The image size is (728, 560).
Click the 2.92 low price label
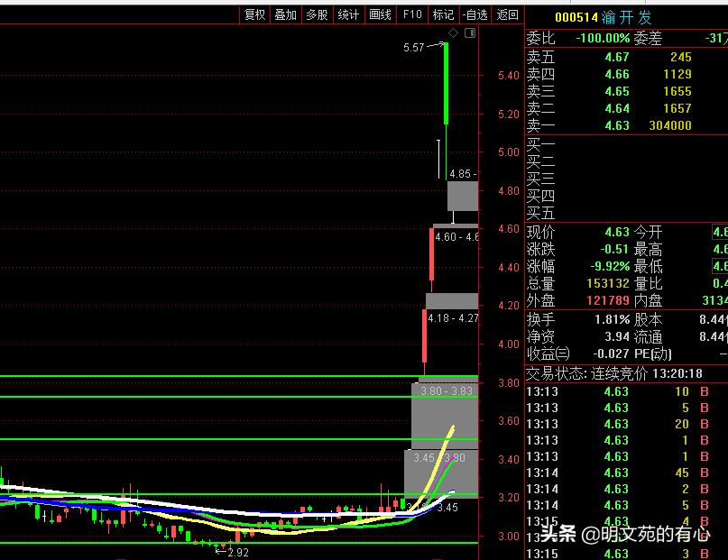(238, 553)
